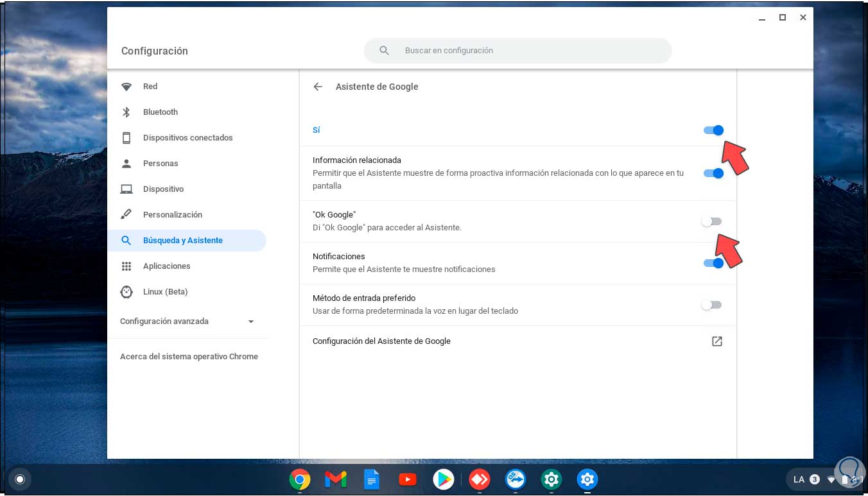This screenshot has width=868, height=496.
Task: Open Gmail from the shelf
Action: coord(336,479)
